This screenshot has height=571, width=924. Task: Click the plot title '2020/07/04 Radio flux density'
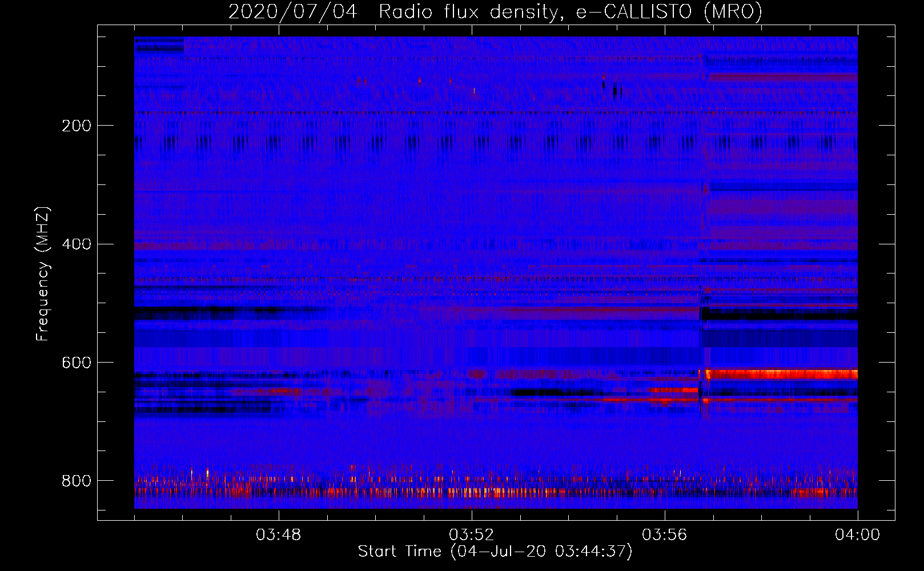495,11
